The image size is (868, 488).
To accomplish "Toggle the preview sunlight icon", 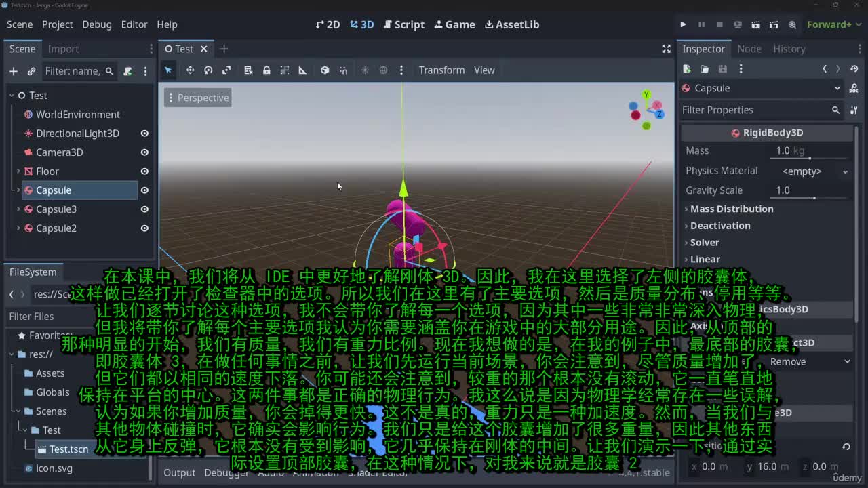I will [x=365, y=70].
